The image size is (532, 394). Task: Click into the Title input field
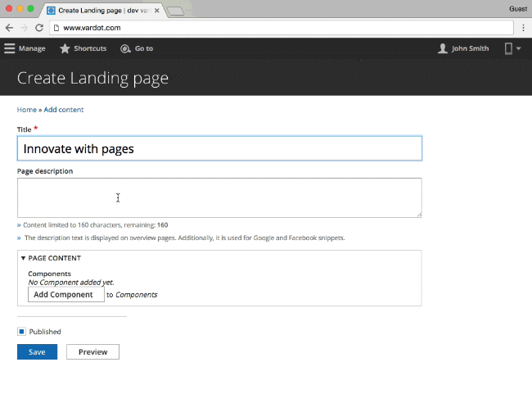click(x=219, y=148)
